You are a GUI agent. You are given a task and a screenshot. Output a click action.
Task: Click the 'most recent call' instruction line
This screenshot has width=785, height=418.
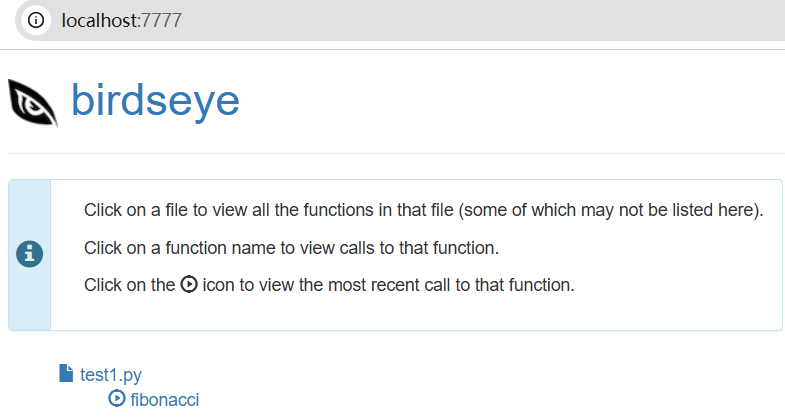point(329,285)
